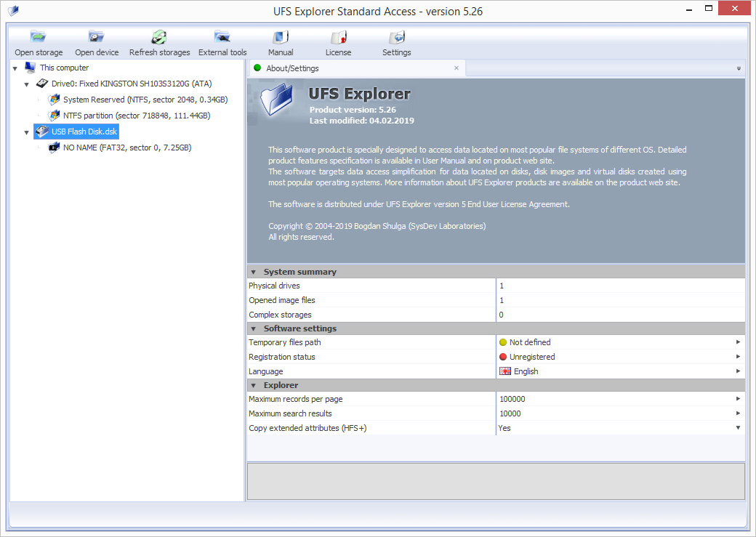Screen dimensions: 756x537
Task: Open Maximum records per page arrow
Action: click(x=738, y=399)
